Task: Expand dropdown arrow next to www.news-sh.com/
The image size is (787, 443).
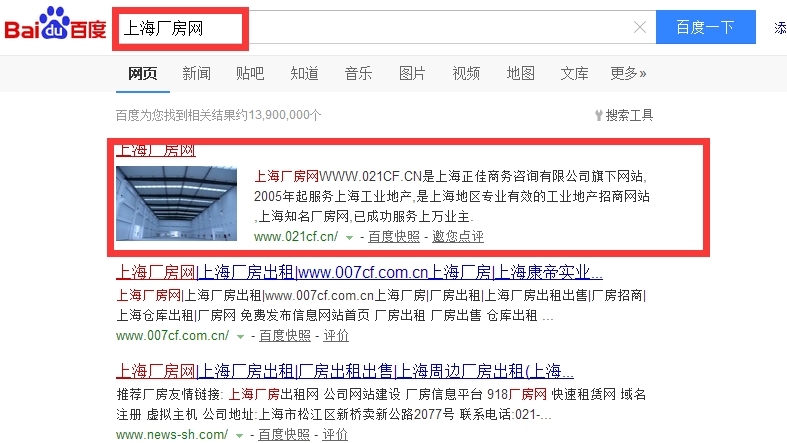Action: click(x=239, y=435)
